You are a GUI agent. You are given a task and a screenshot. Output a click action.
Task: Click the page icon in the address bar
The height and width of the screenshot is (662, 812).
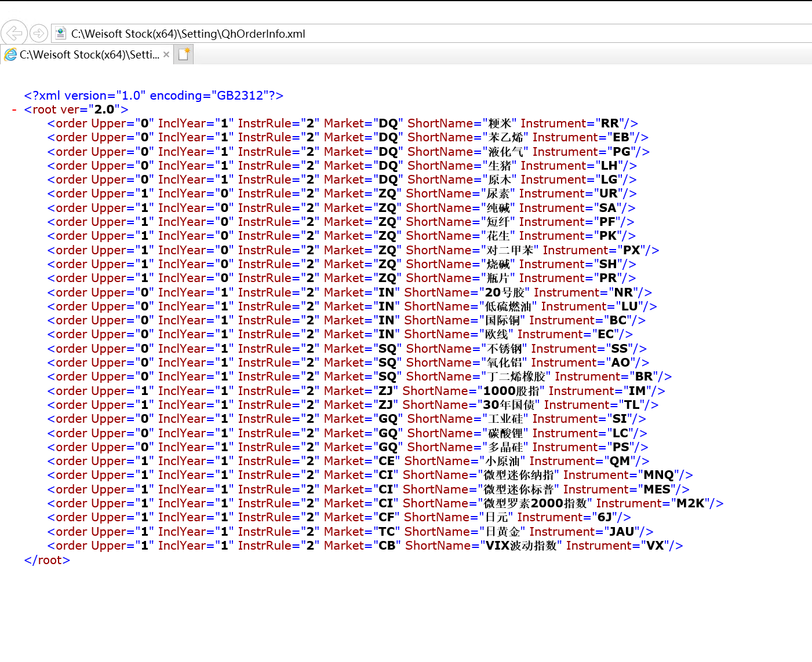(60, 34)
